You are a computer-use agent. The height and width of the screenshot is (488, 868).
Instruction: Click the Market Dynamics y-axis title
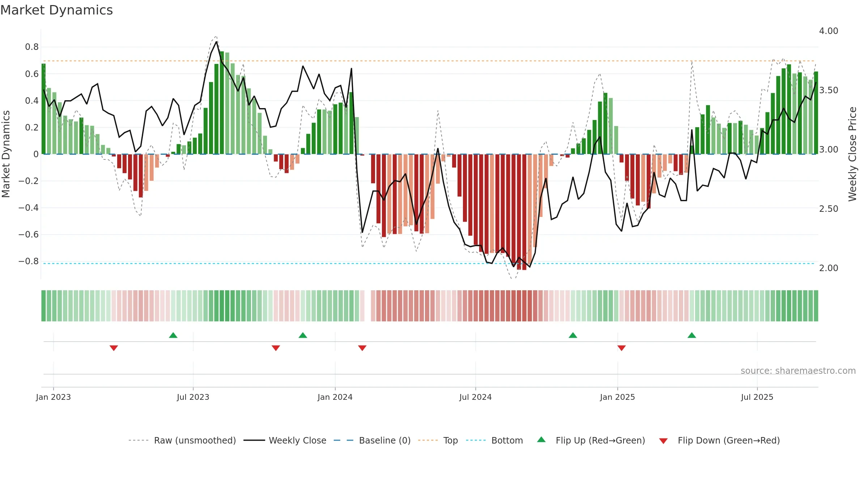coord(6,154)
